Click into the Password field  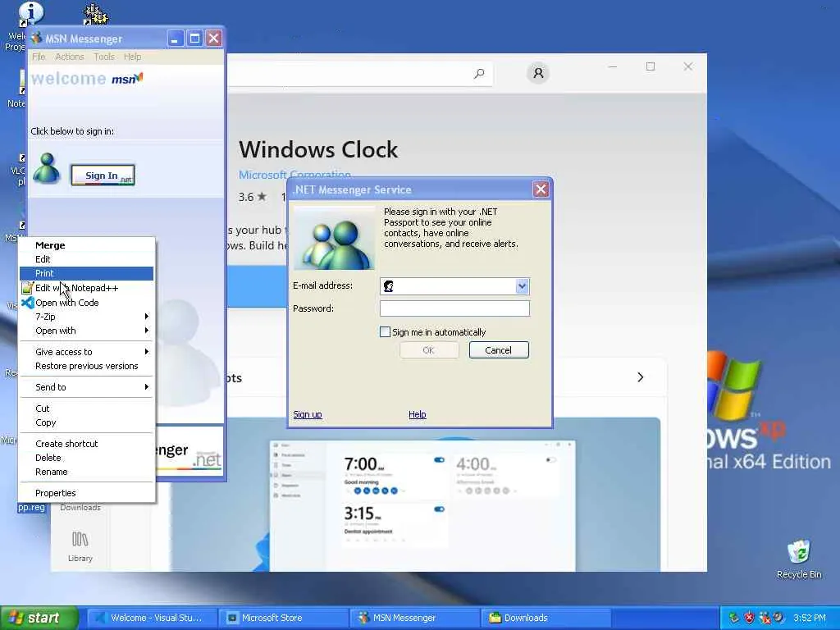(454, 308)
